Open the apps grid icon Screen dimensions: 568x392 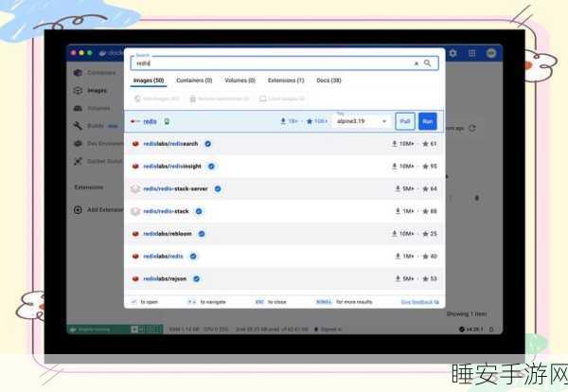(472, 54)
